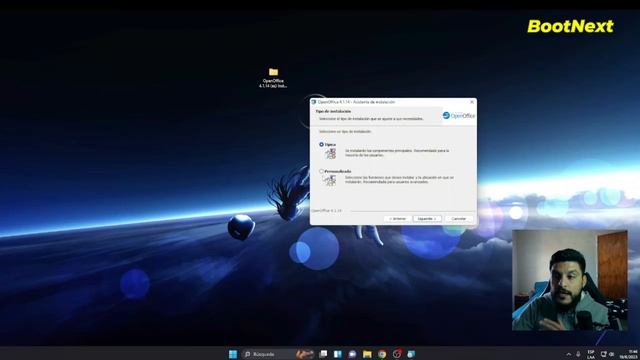
Task: Open the Widgets icon on the taskbar
Action: (x=338, y=354)
